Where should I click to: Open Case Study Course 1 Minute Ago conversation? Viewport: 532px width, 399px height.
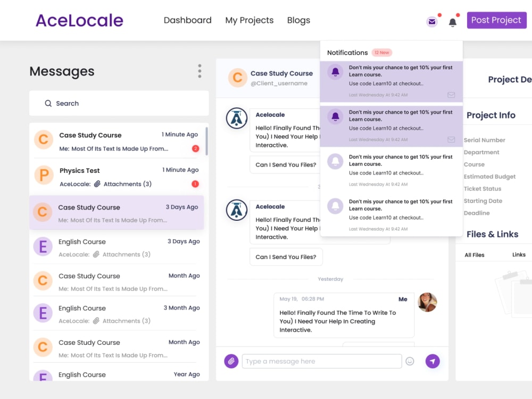tap(117, 141)
